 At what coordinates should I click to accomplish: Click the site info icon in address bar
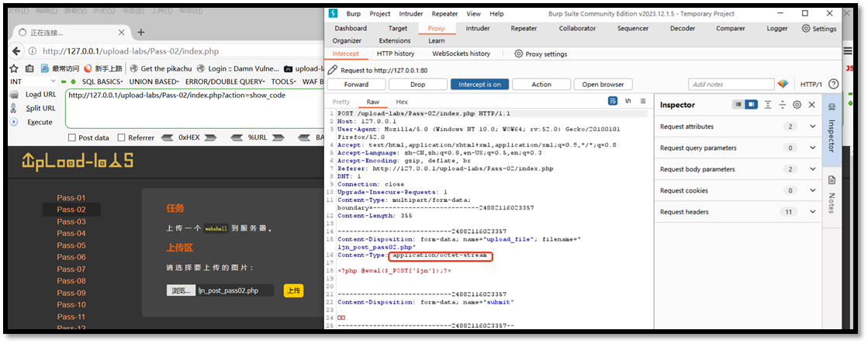33,51
